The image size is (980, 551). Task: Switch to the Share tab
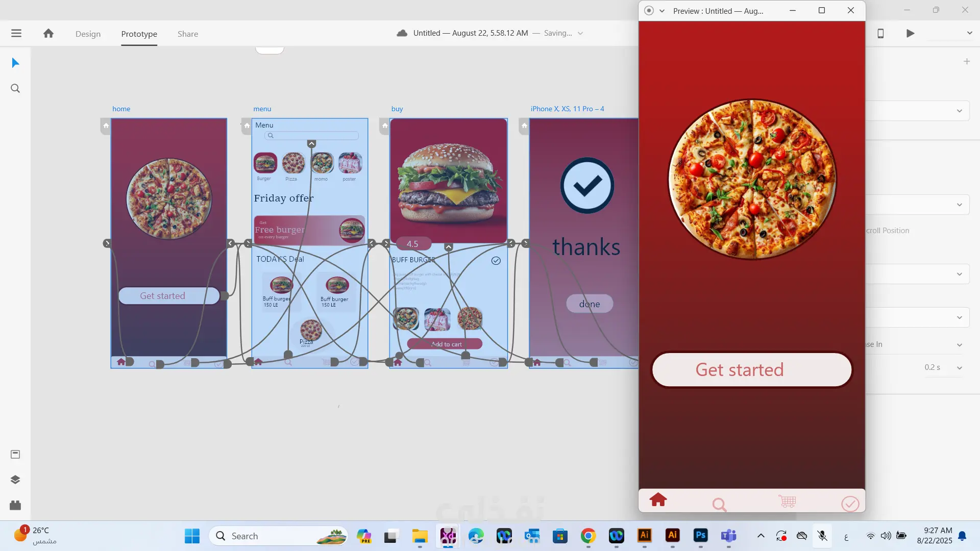(188, 34)
